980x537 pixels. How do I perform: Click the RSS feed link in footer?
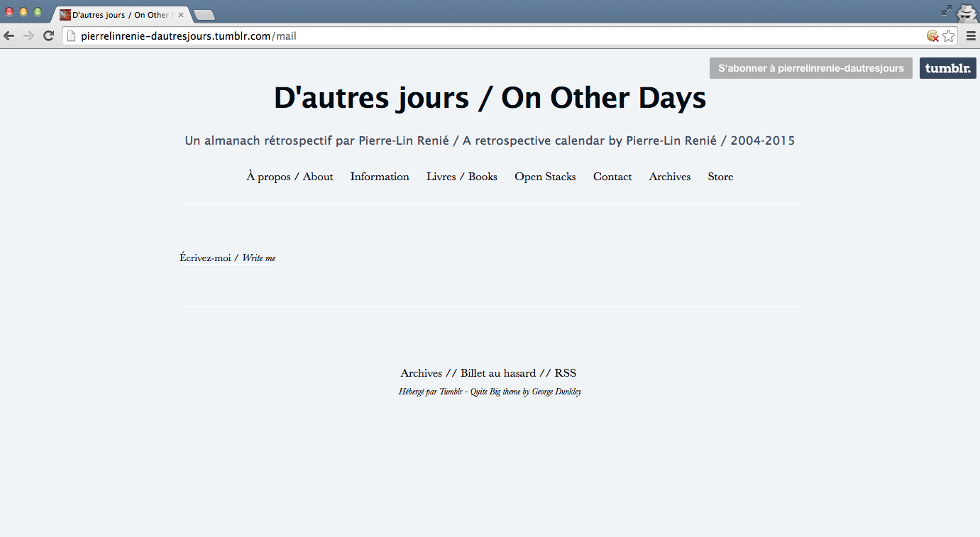pos(566,373)
